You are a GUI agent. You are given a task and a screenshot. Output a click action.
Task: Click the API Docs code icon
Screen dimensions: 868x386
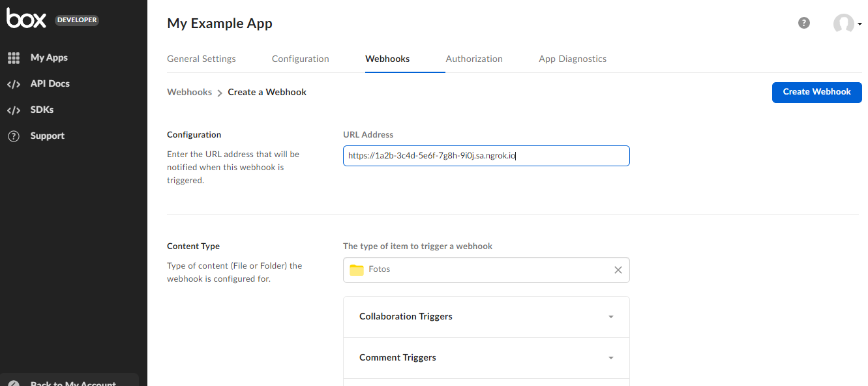[x=14, y=83]
